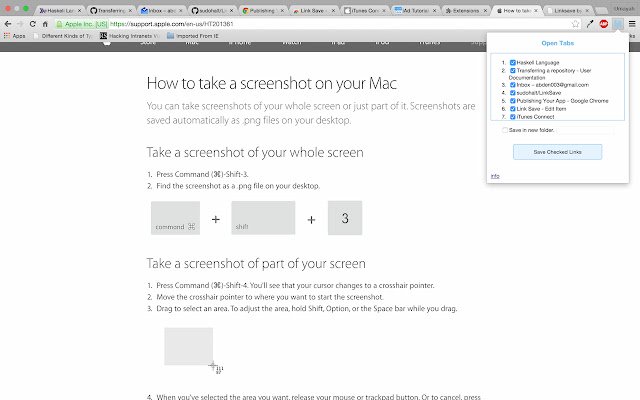Uncheck Link Save - Edit Item checkbox

coord(513,109)
